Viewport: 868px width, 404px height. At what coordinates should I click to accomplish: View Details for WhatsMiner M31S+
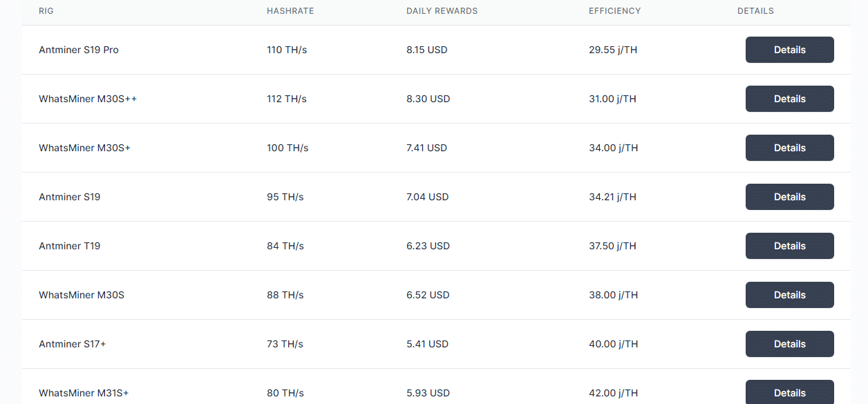[x=789, y=392]
